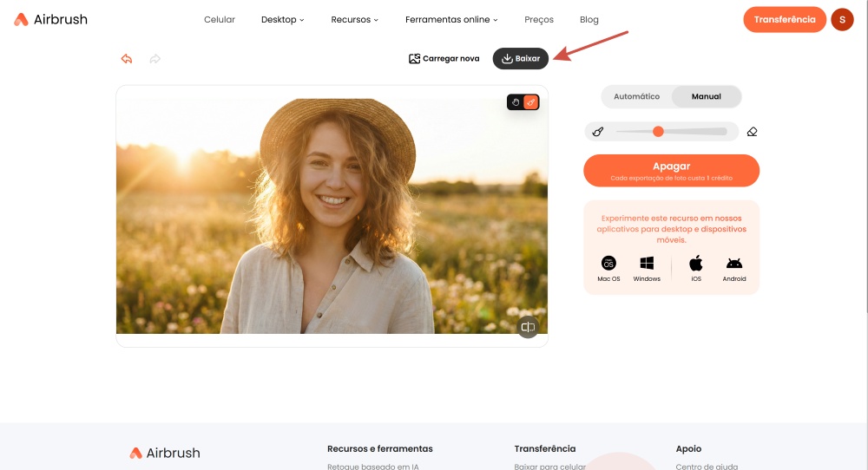
Task: Open the iOS app download
Action: 696,269
